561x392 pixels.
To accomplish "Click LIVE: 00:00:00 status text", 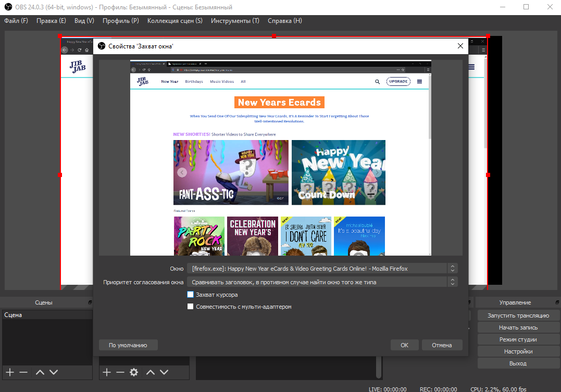I will 388,389.
